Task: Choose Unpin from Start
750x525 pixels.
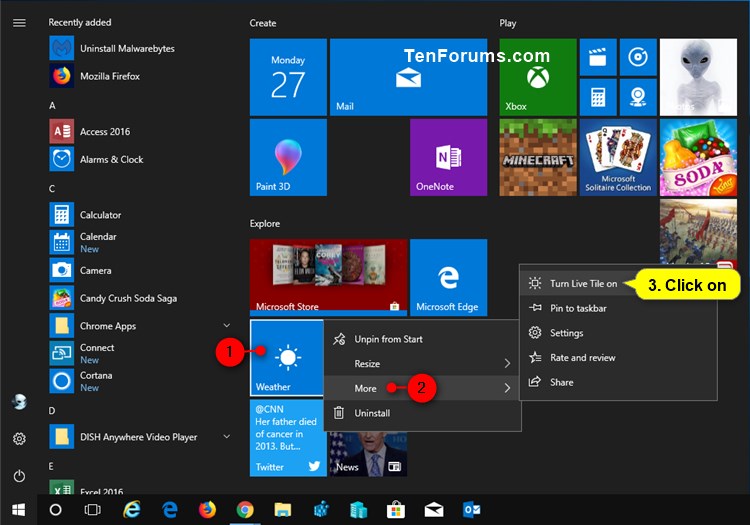Action: click(422, 339)
